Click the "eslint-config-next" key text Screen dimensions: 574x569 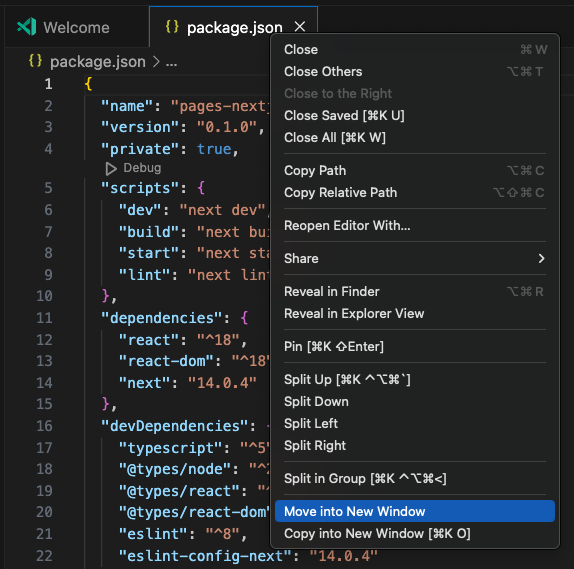pyautogui.click(x=205, y=556)
